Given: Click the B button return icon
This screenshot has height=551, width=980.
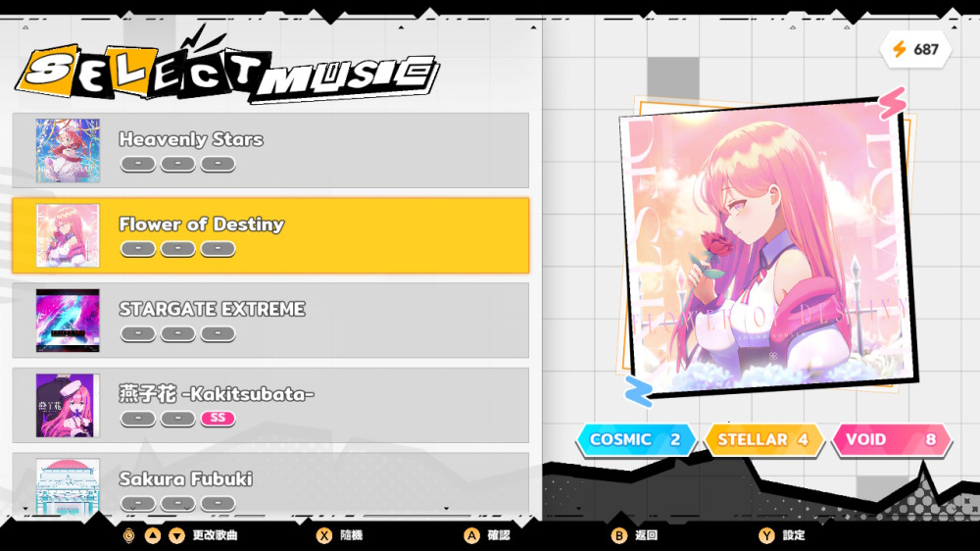Looking at the screenshot, I should click(618, 535).
